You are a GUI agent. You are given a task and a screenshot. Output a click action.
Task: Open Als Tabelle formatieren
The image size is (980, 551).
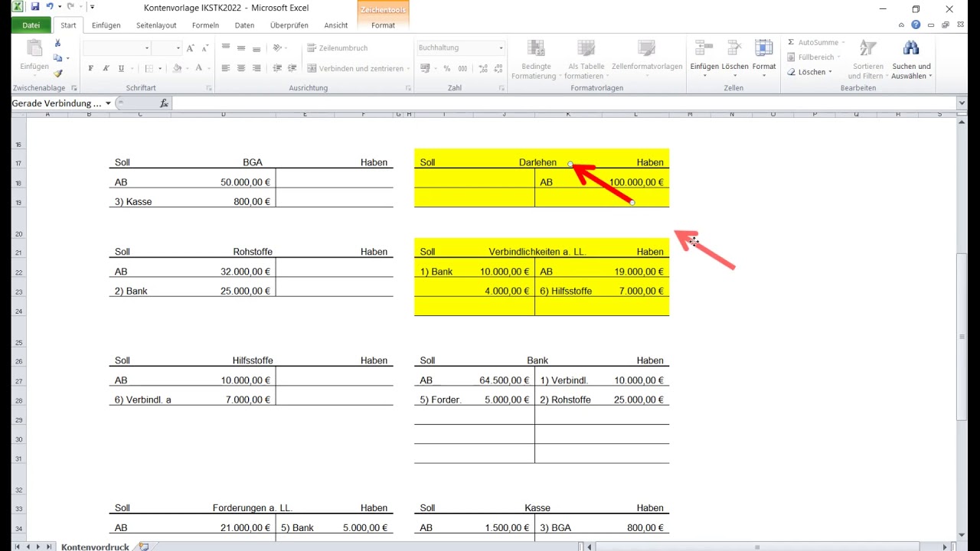pos(586,59)
